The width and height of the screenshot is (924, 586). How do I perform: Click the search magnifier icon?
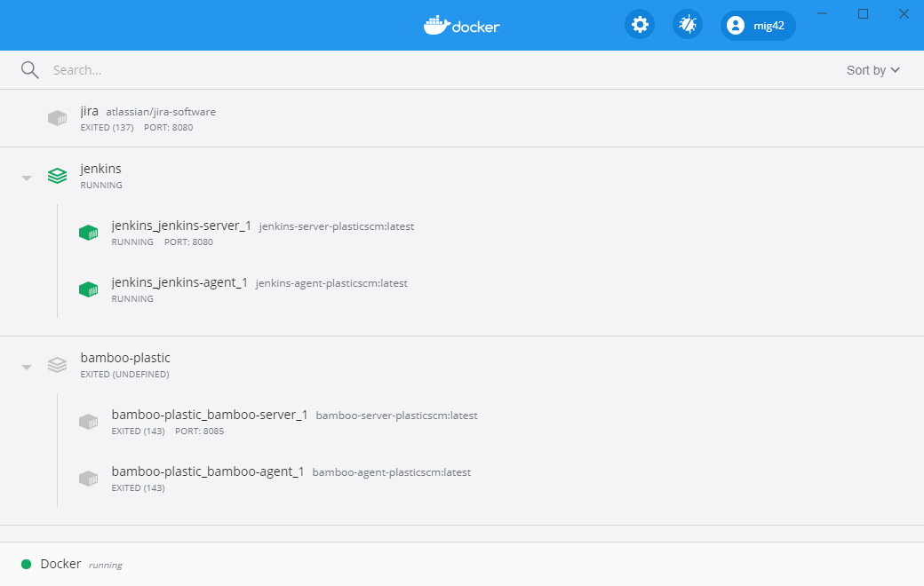coord(29,70)
